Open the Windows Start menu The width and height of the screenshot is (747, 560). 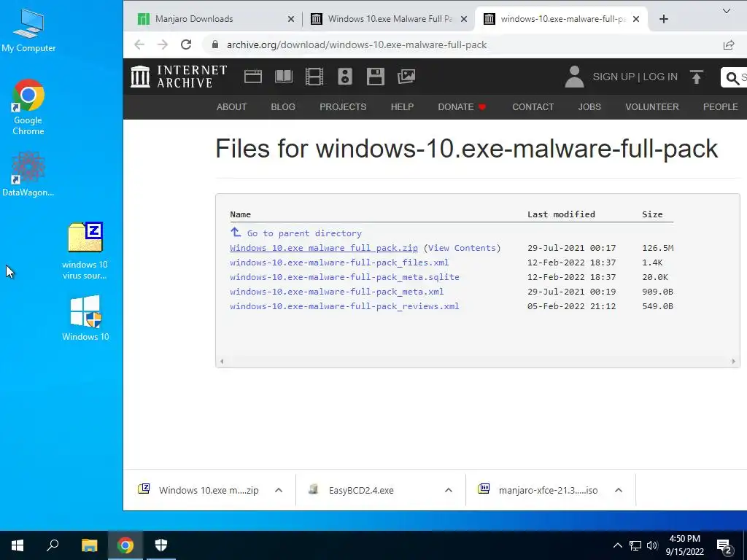pos(18,545)
